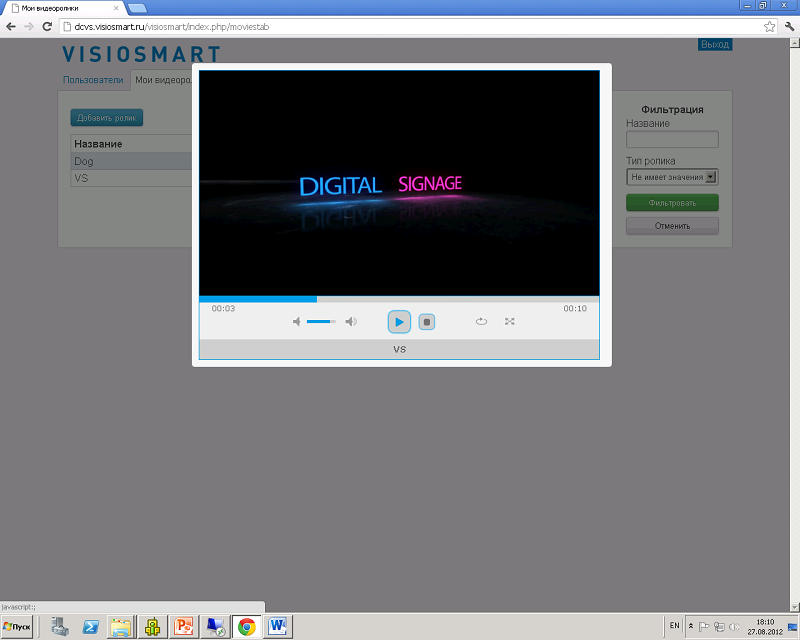Image resolution: width=800 pixels, height=640 pixels.
Task: Click page scrollbar down arrow
Action: pyautogui.click(x=794, y=607)
